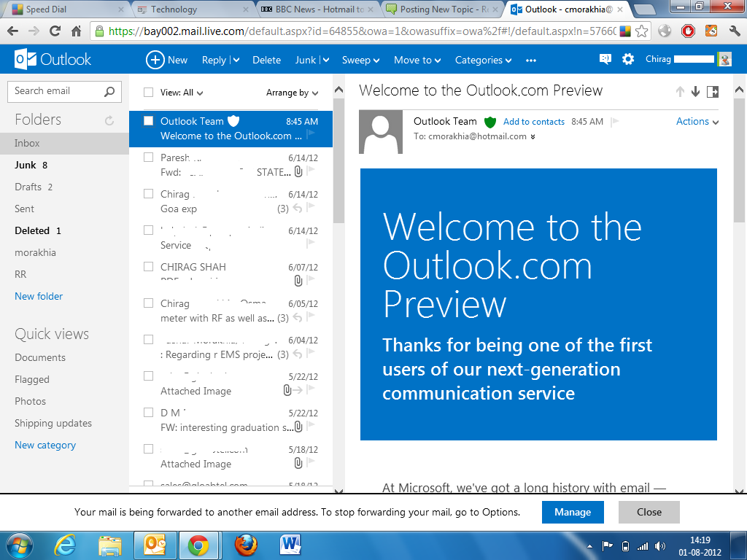Click New folder link
This screenshot has width=747, height=560.
pyautogui.click(x=39, y=296)
